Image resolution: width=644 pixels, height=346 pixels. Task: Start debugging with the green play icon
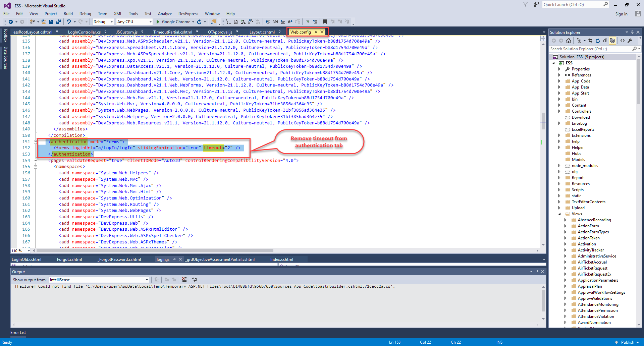(158, 22)
